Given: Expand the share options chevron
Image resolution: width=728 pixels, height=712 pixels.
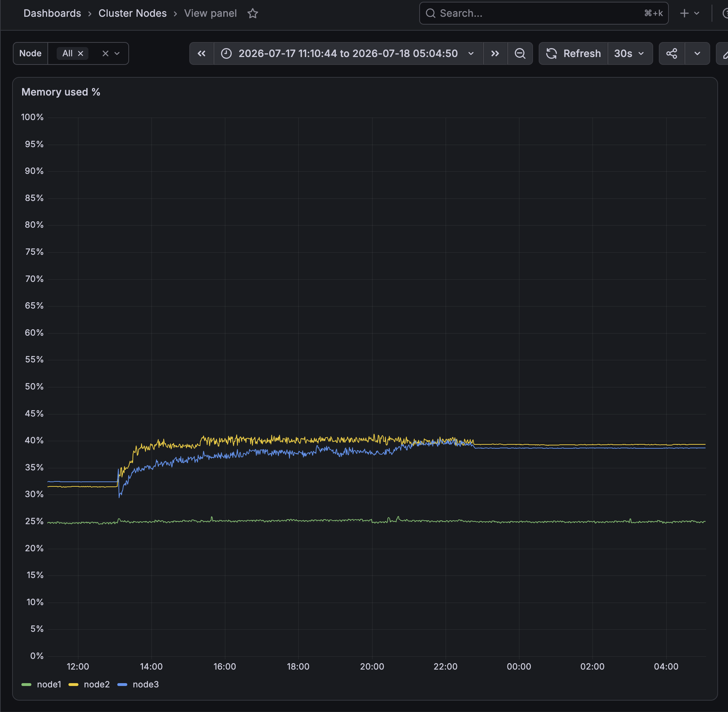Looking at the screenshot, I should [697, 53].
